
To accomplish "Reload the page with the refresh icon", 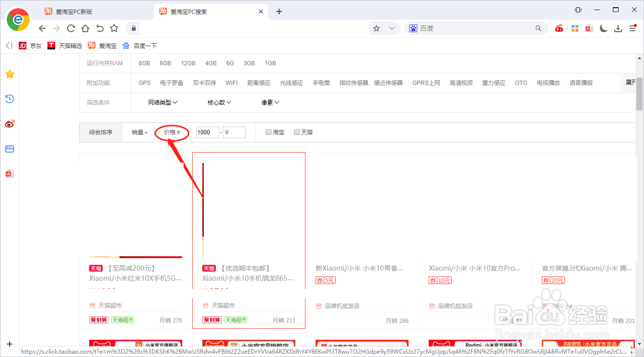I will click(71, 28).
